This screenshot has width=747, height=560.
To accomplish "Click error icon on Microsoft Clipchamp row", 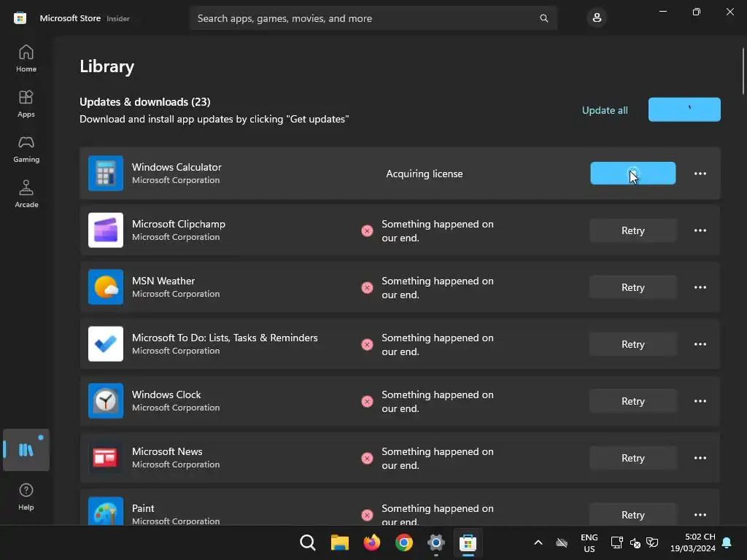I will 367,231.
